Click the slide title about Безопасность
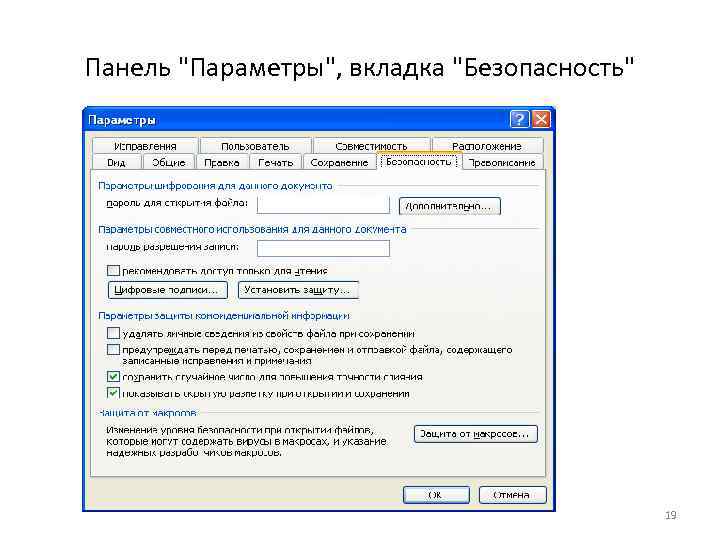The image size is (720, 540). click(x=359, y=68)
